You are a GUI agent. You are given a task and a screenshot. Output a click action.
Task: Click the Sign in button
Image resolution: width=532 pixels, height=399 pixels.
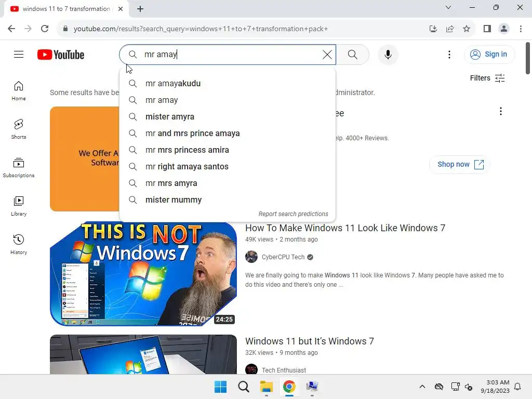click(489, 54)
